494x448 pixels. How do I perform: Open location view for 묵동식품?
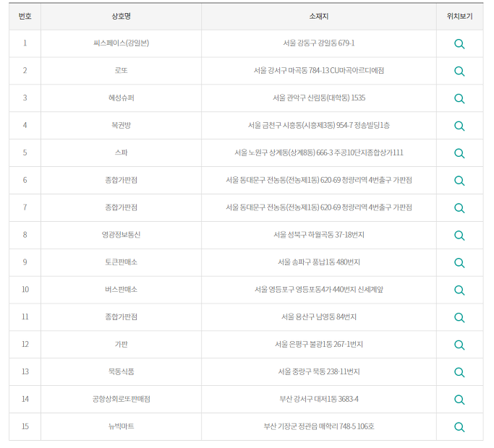click(x=459, y=372)
